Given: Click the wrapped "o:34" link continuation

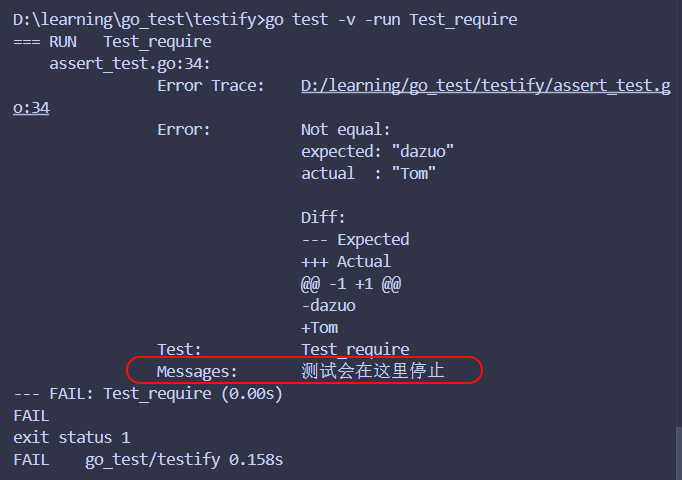Looking at the screenshot, I should point(31,108).
